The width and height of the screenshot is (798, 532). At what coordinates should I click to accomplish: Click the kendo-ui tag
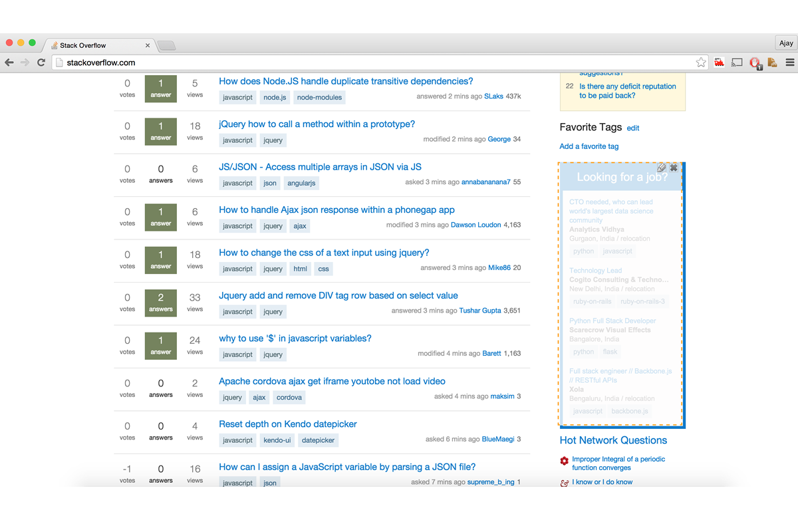coord(277,440)
